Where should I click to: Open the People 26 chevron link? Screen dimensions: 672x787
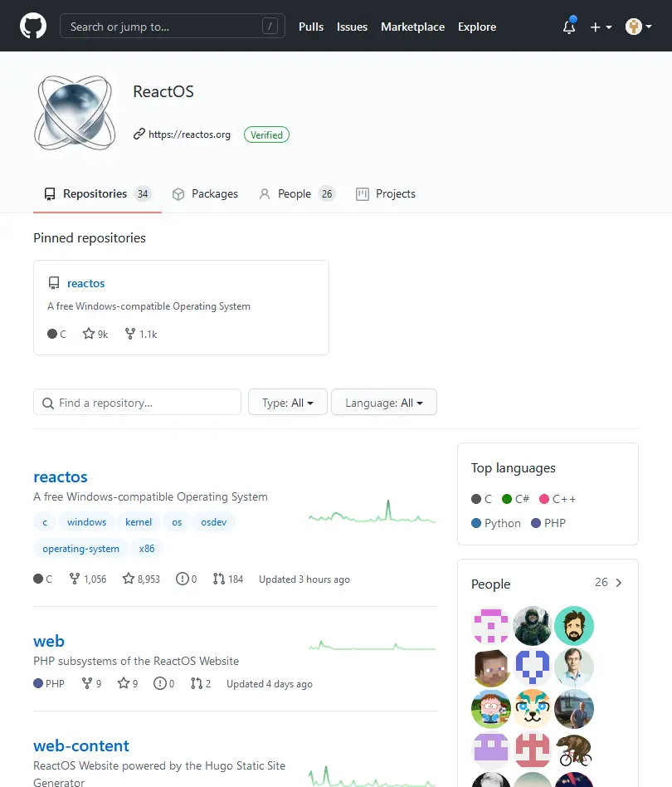click(x=608, y=583)
